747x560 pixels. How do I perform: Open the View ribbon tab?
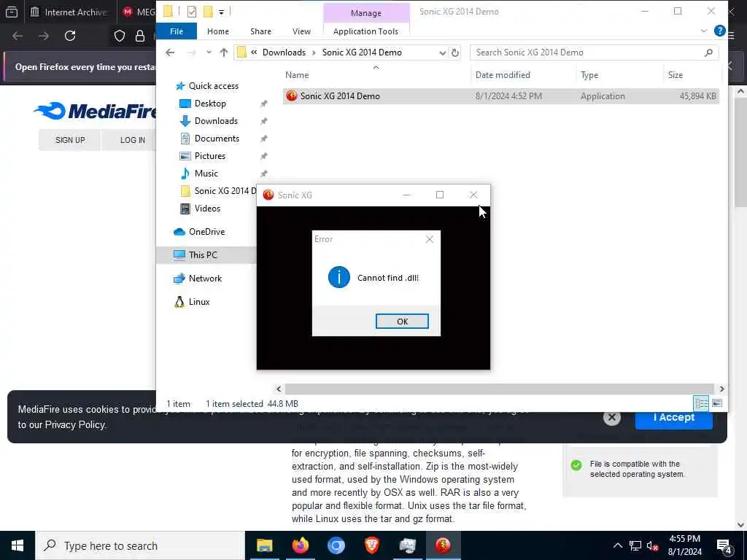coord(301,31)
